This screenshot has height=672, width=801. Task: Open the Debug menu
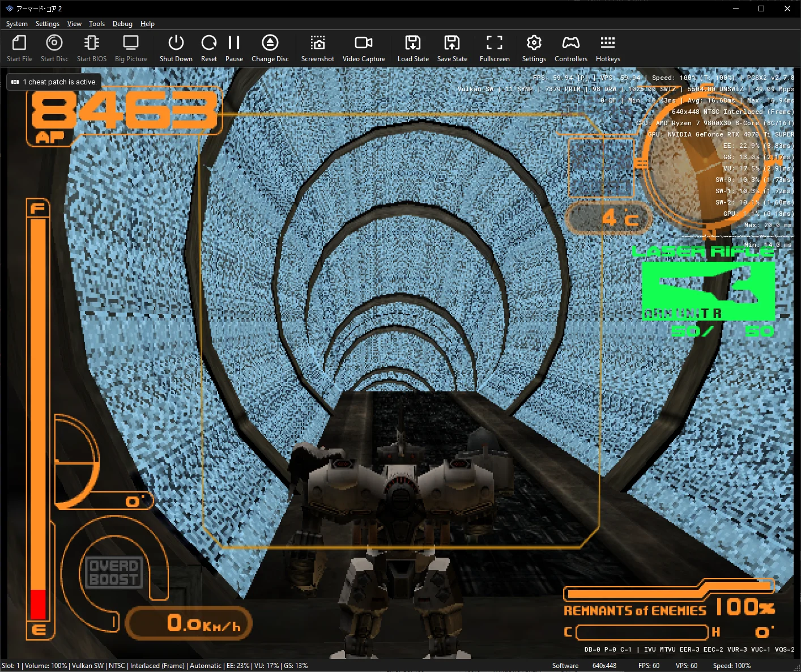[x=122, y=24]
